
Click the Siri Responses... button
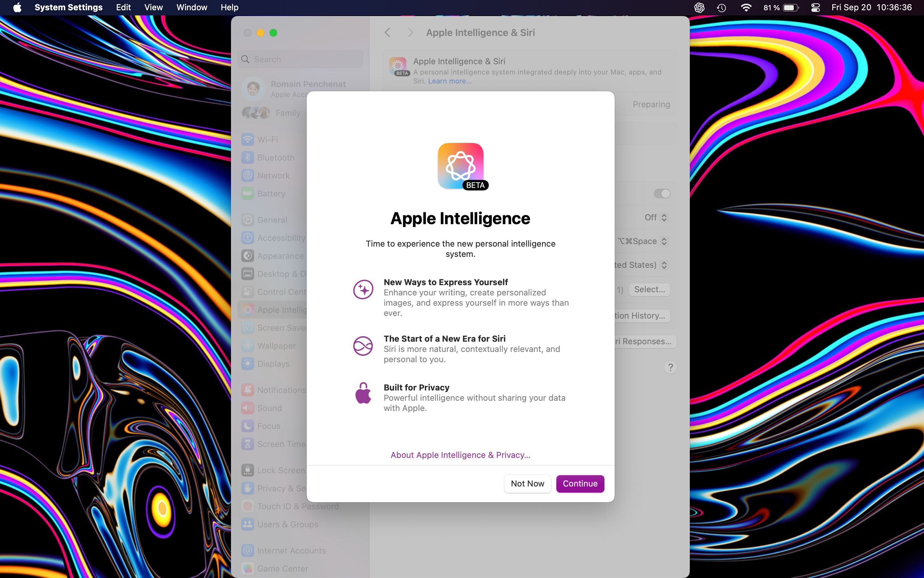click(646, 341)
